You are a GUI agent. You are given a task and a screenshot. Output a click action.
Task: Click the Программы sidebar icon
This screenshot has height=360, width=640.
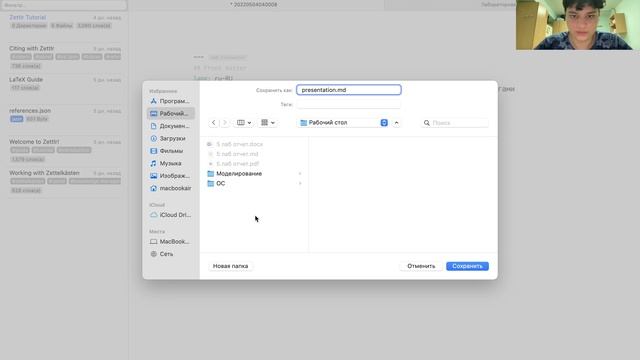153,101
